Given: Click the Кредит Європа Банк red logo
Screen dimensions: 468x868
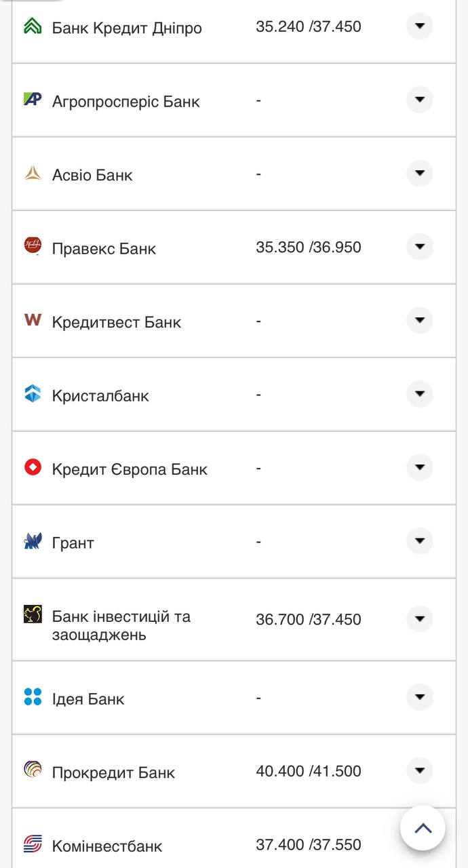Looking at the screenshot, I should tap(33, 467).
